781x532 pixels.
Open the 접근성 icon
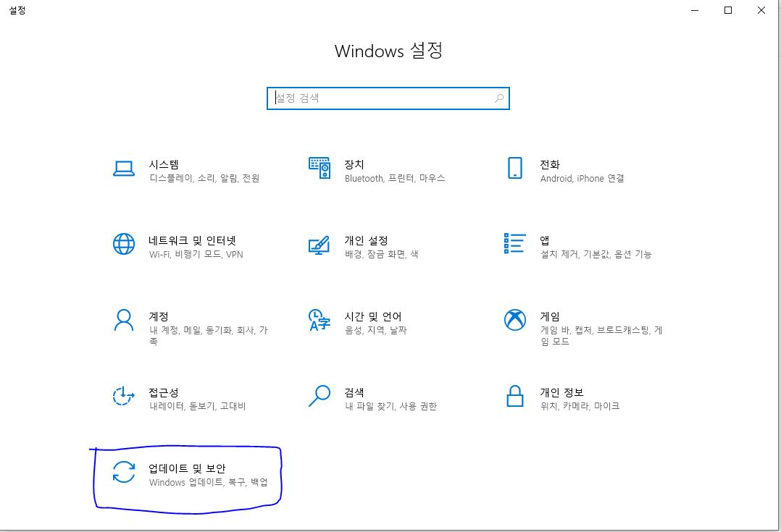[123, 396]
